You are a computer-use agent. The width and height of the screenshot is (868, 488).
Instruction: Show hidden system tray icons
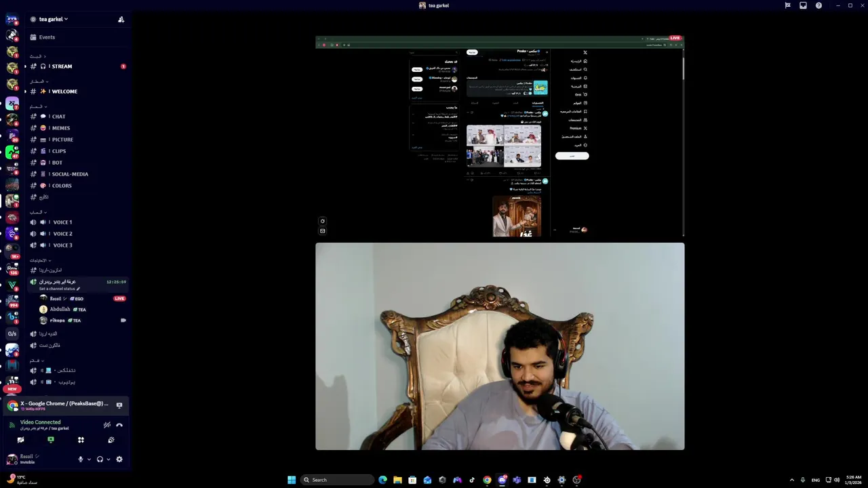click(792, 480)
